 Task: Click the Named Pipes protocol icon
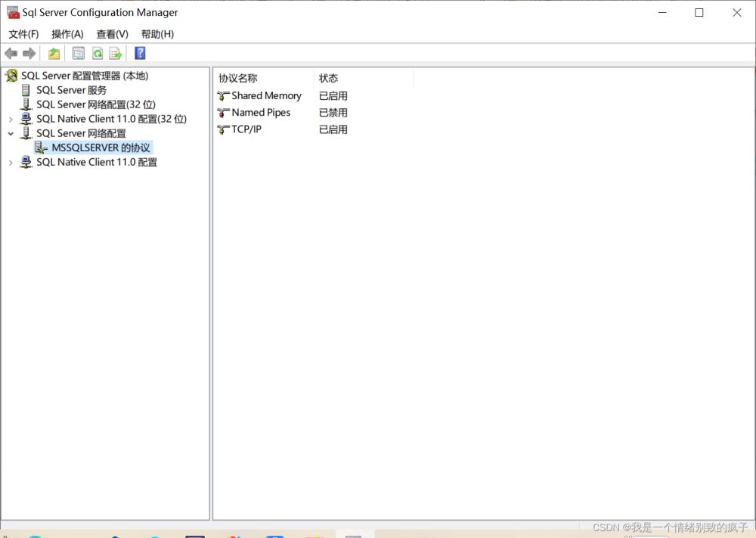(223, 113)
